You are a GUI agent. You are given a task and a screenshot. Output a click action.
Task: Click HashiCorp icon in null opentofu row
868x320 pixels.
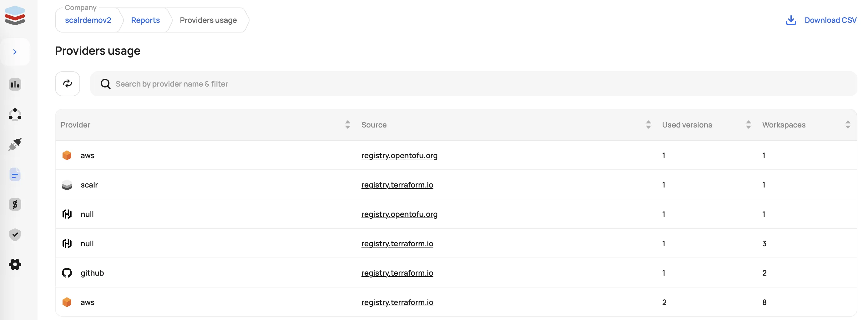click(x=67, y=214)
